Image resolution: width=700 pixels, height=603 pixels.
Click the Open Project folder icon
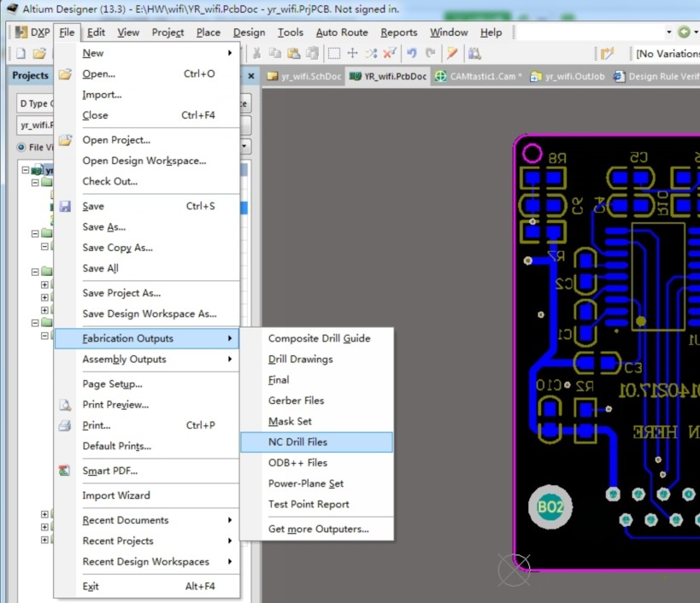click(65, 139)
